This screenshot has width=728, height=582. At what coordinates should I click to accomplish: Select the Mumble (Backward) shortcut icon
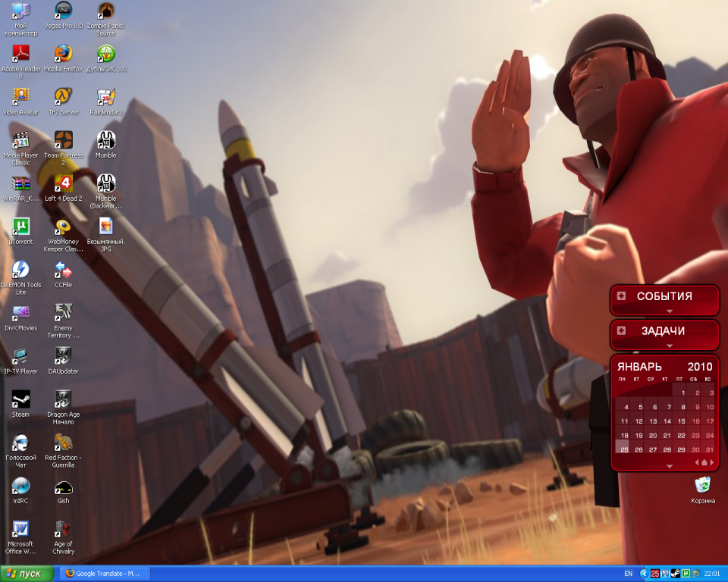click(106, 191)
